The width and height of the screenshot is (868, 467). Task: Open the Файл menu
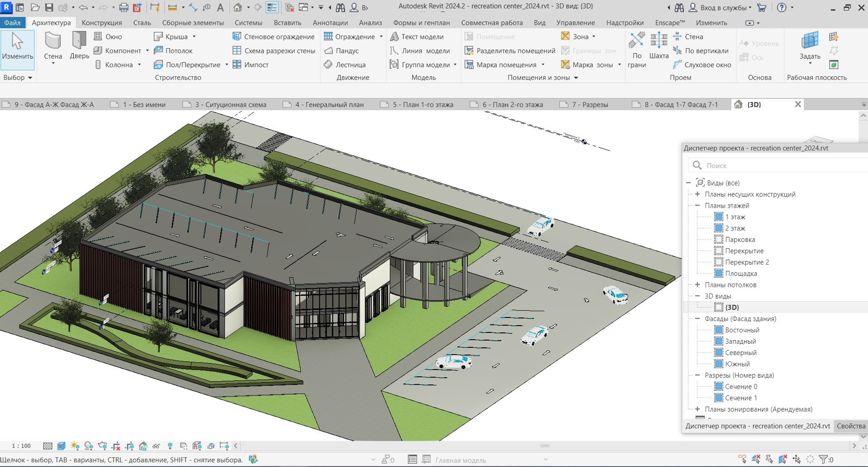point(13,23)
